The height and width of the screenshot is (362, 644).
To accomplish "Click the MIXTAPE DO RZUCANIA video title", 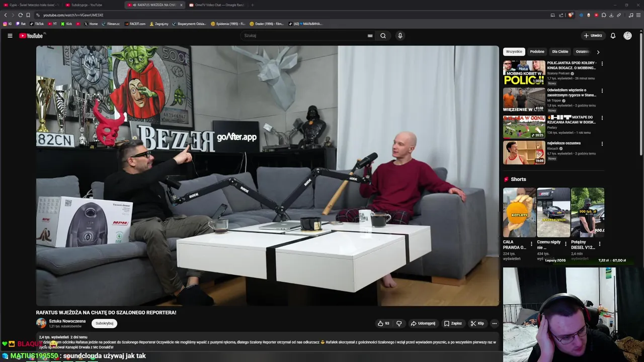I will pyautogui.click(x=572, y=120).
